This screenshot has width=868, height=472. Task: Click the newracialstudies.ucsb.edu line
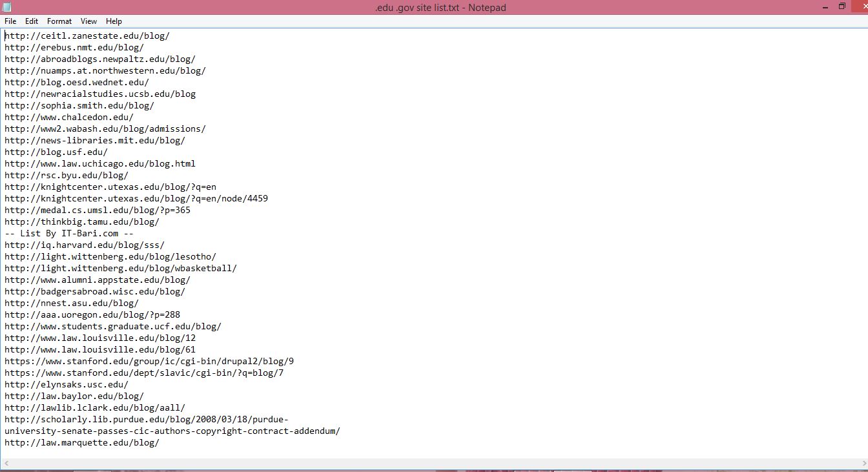100,94
